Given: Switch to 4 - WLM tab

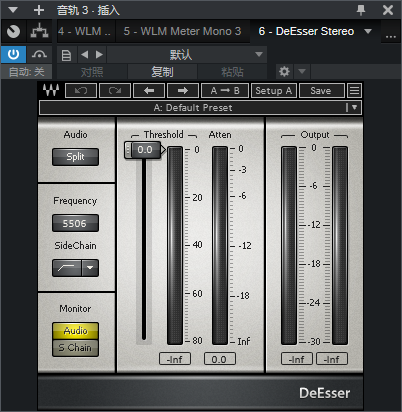Looking at the screenshot, I should pyautogui.click(x=86, y=31).
